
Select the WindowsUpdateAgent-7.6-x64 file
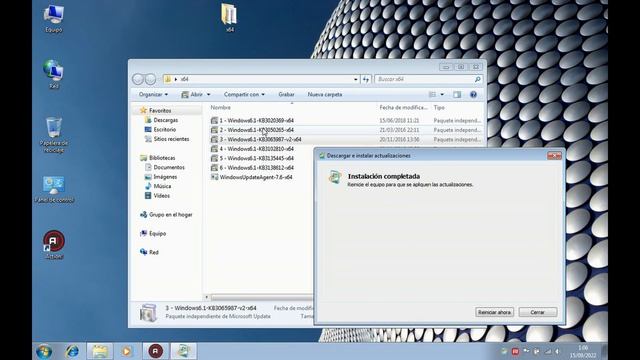pyautogui.click(x=251, y=177)
